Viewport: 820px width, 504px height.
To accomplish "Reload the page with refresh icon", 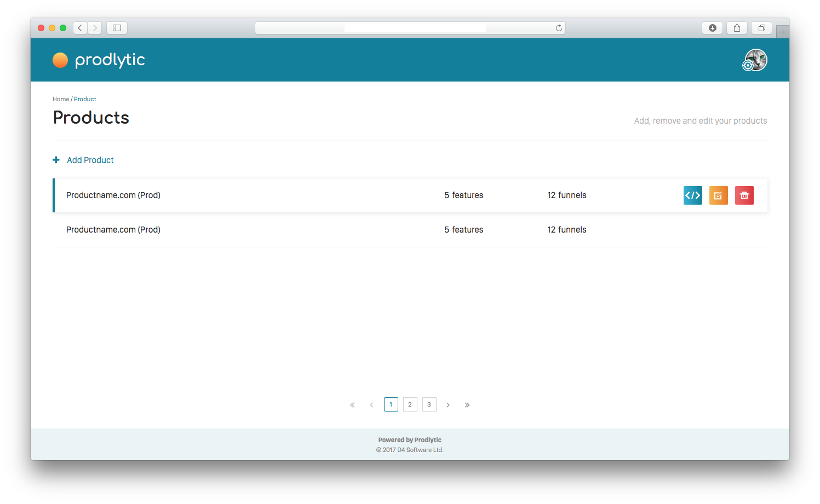I will pyautogui.click(x=559, y=28).
